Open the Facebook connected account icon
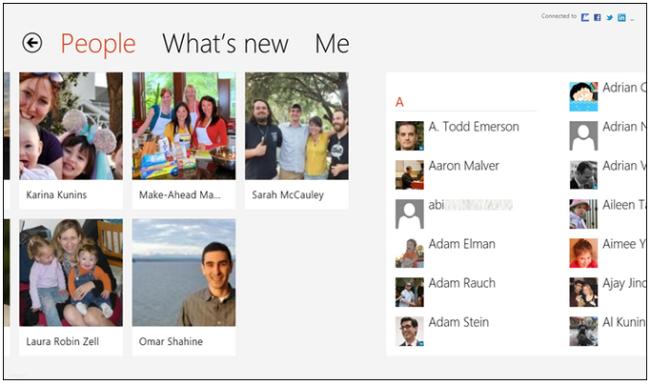Image resolution: width=650 pixels, height=385 pixels. [x=597, y=17]
